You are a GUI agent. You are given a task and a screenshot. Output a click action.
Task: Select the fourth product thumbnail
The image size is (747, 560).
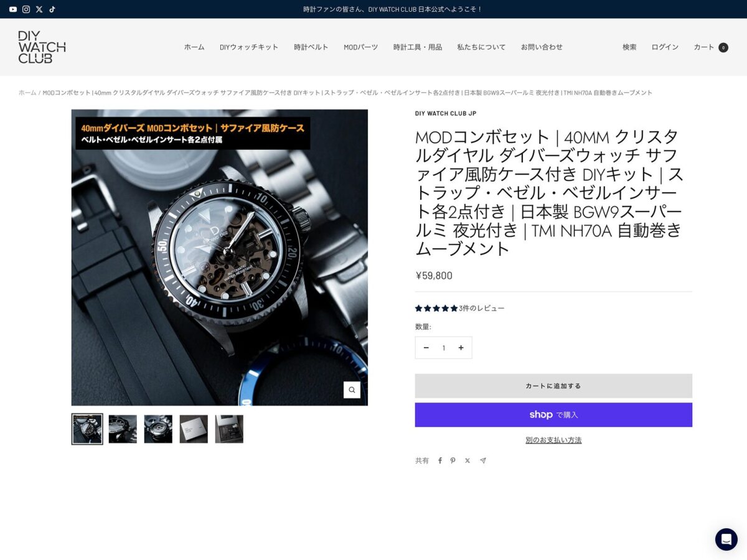[x=194, y=429]
